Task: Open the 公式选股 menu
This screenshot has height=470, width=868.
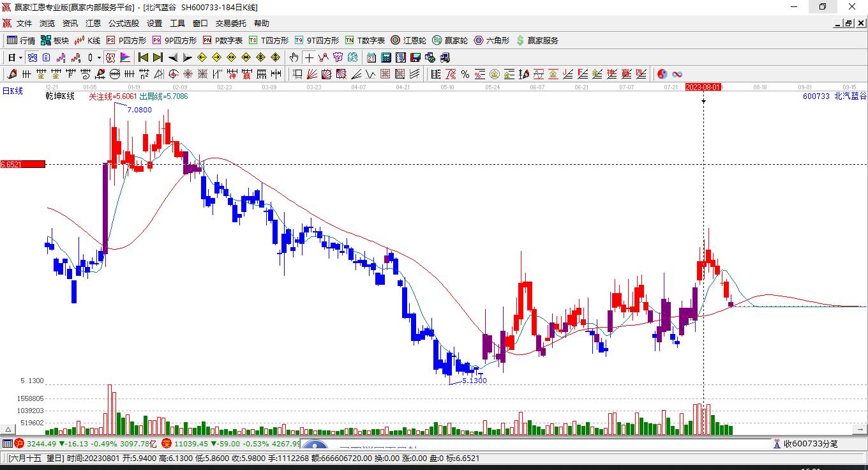Action: (x=123, y=23)
